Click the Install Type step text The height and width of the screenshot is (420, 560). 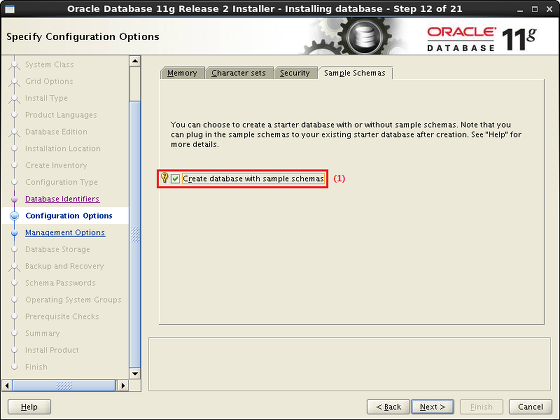(46, 98)
